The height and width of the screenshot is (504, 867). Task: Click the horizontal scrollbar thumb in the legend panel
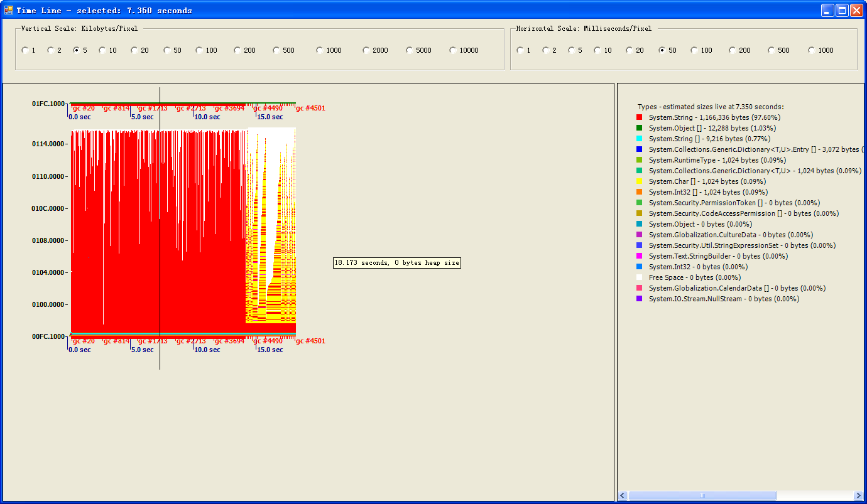[x=702, y=496]
